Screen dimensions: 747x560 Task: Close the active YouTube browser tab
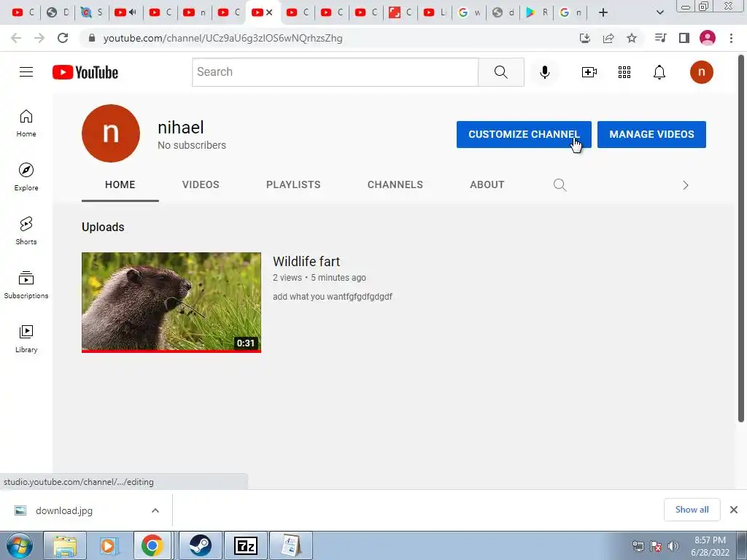[x=269, y=12]
